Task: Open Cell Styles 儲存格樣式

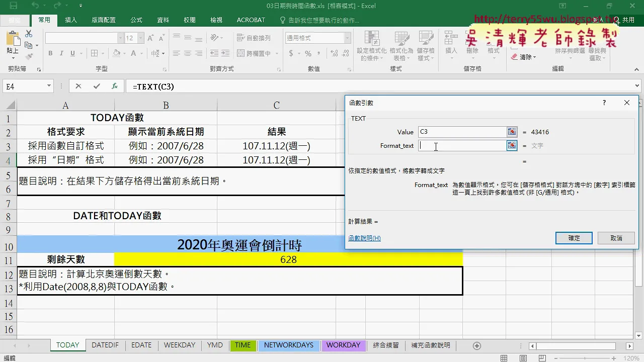Action: tap(426, 46)
